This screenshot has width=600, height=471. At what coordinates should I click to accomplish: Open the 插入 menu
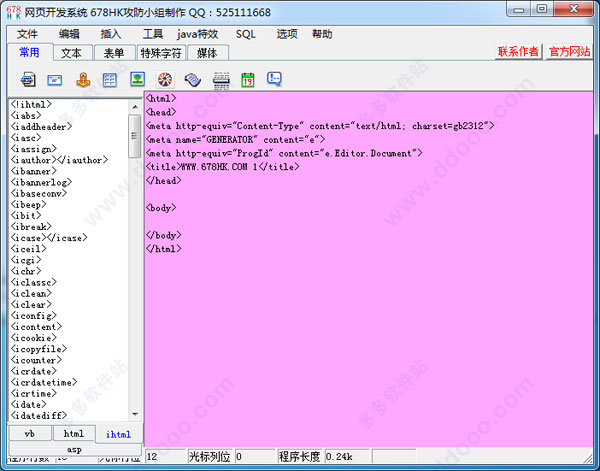tap(111, 34)
